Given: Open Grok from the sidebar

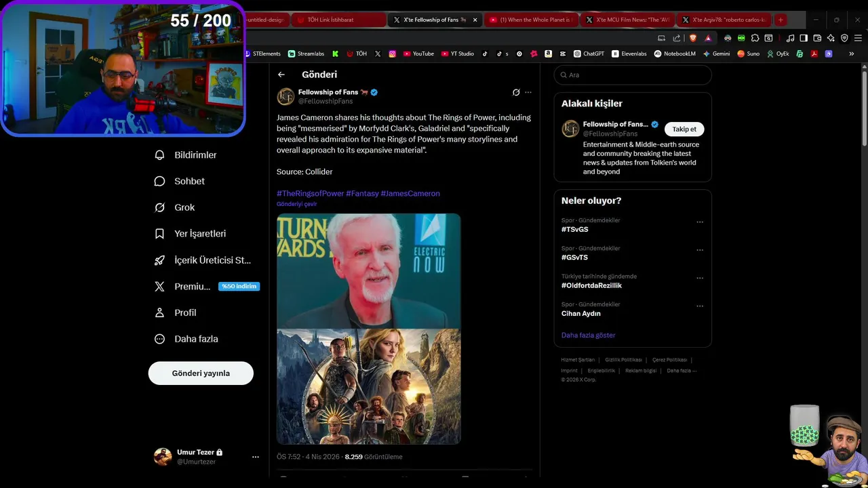Looking at the screenshot, I should tap(176, 207).
